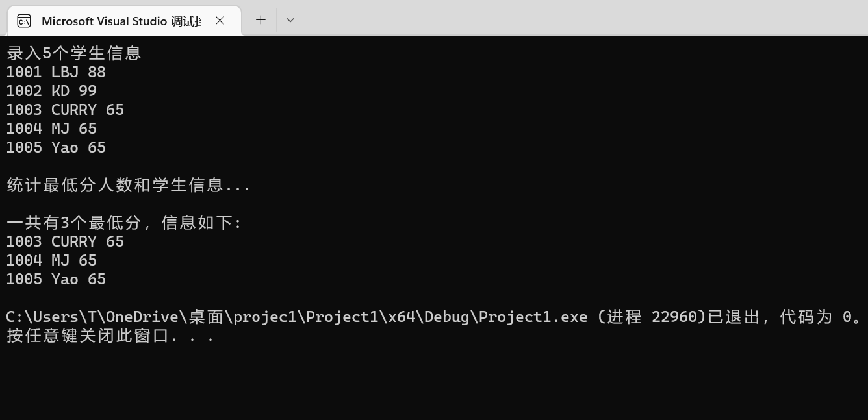Click 1004 MJ 65 under the lowest-score results

point(51,260)
